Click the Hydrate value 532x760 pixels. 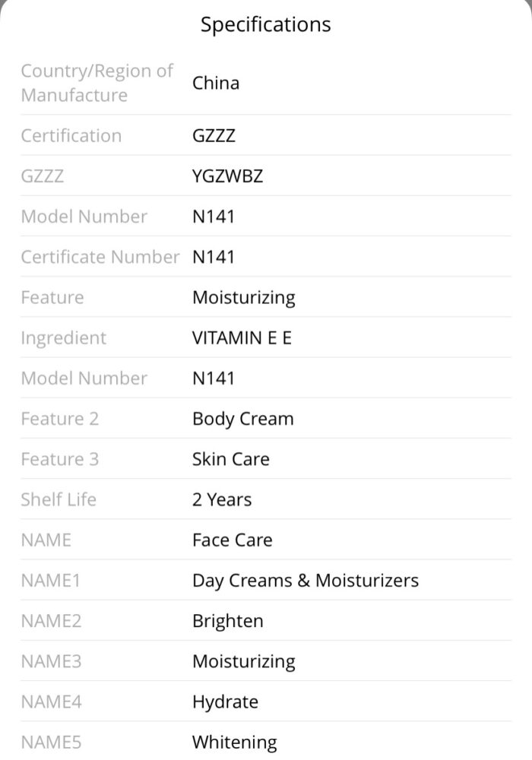tap(225, 702)
